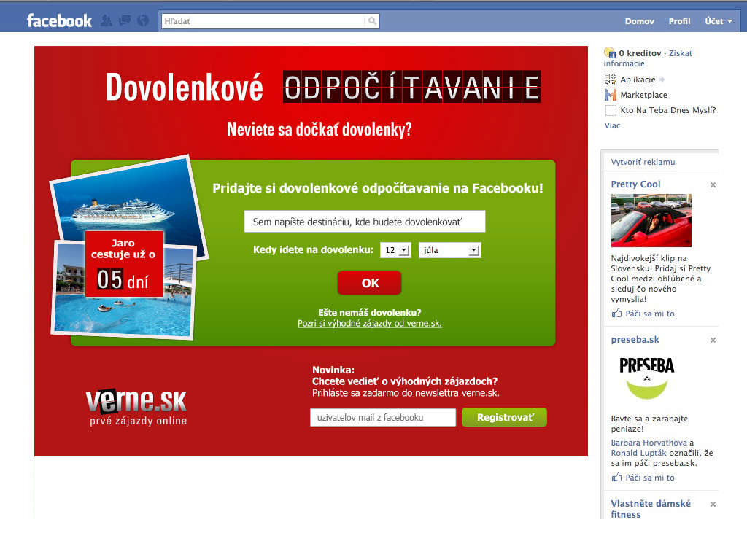Click the Vytvoriť reklamu link
Image resolution: width=747 pixels, height=560 pixels.
click(643, 162)
